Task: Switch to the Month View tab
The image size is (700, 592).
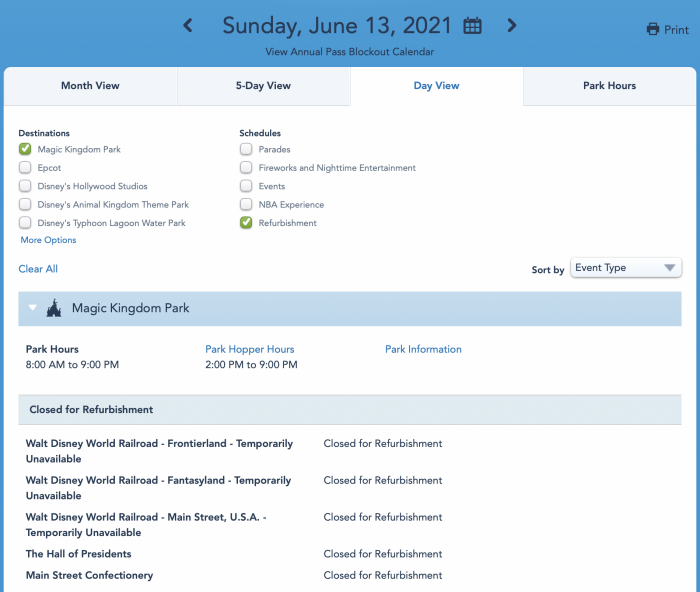Action: [x=91, y=86]
